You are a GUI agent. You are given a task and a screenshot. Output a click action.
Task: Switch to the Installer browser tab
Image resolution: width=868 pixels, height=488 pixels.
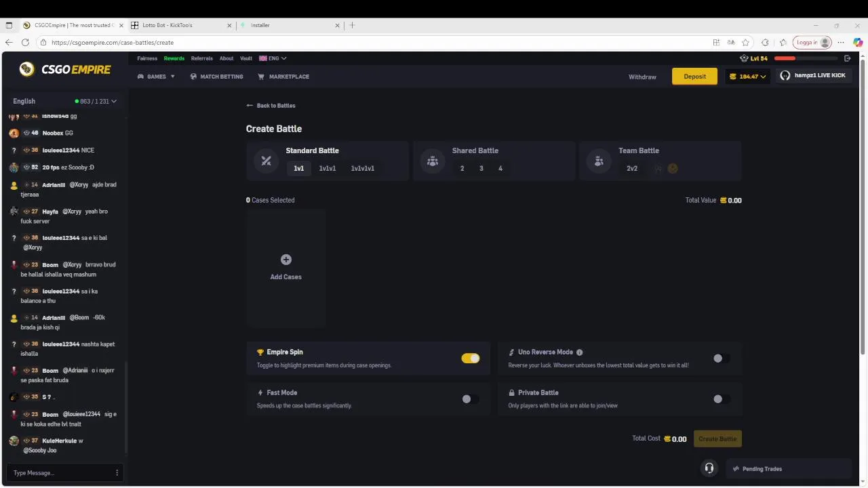(x=290, y=25)
